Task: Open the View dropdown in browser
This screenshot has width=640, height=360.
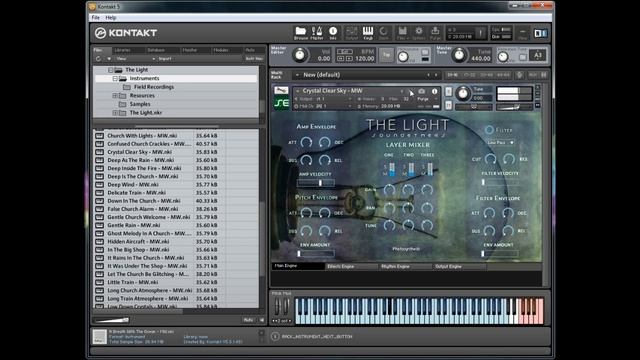Action: [135, 59]
